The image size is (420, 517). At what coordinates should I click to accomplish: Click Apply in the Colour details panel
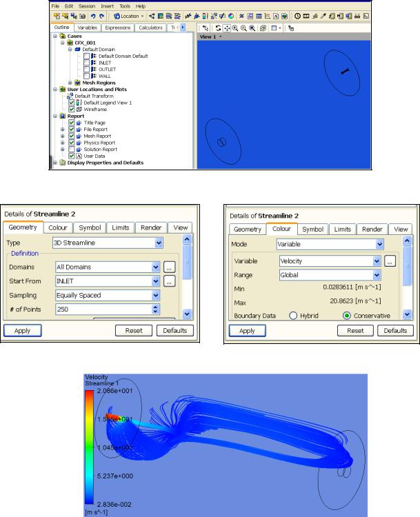247,331
